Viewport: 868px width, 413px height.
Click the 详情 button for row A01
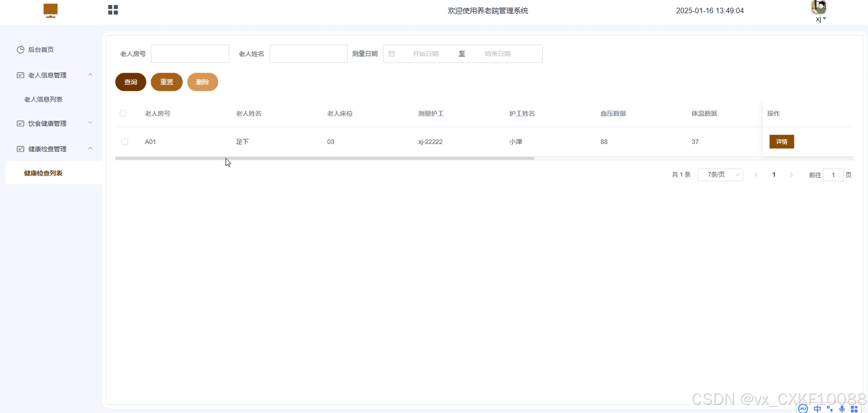781,142
